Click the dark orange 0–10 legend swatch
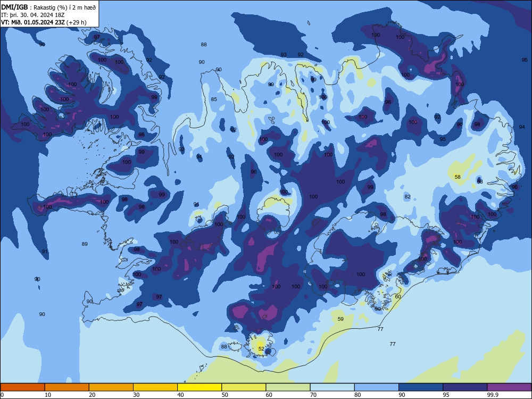This screenshot has height=399, width=532. point(22,387)
